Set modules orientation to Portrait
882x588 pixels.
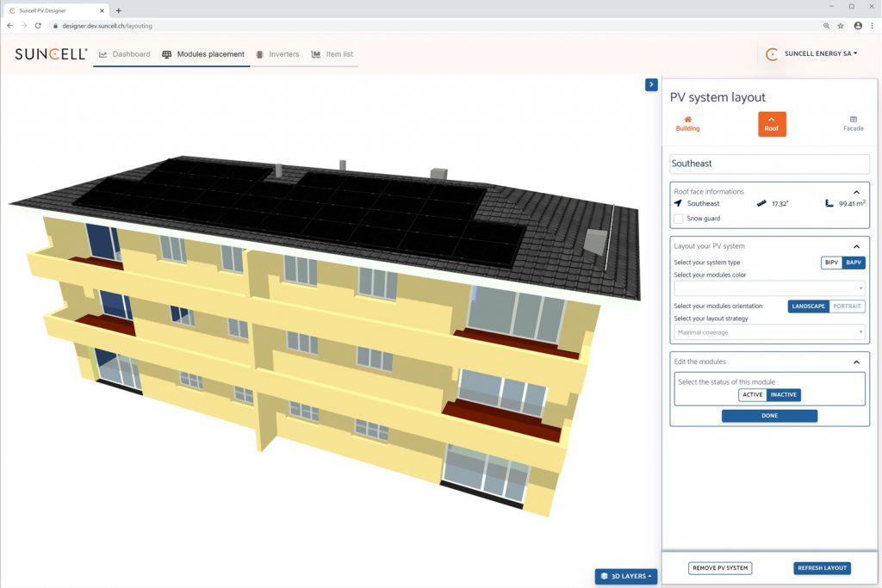847,306
